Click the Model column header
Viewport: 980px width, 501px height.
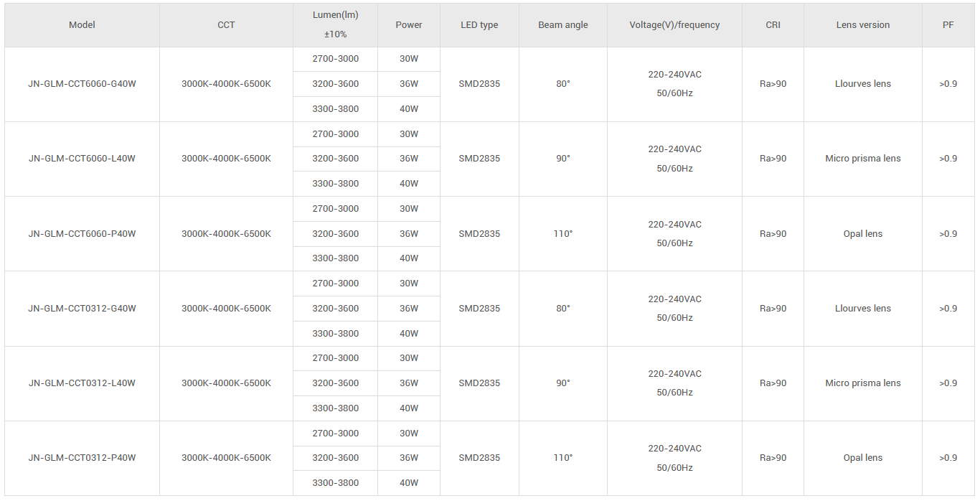(82, 25)
